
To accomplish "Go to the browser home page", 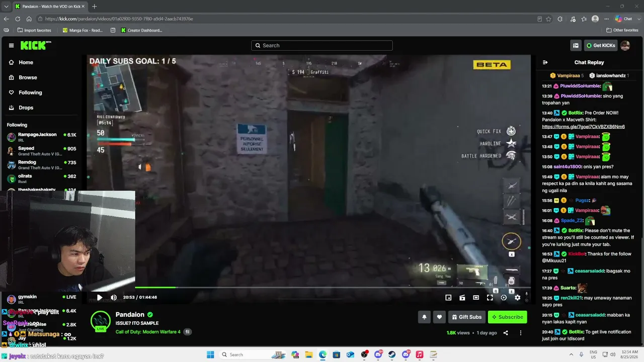I will click(x=29, y=19).
